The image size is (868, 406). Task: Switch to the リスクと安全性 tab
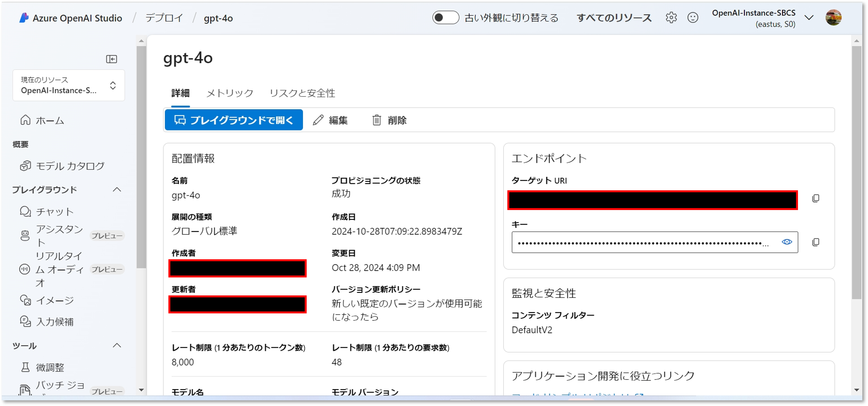(x=302, y=93)
